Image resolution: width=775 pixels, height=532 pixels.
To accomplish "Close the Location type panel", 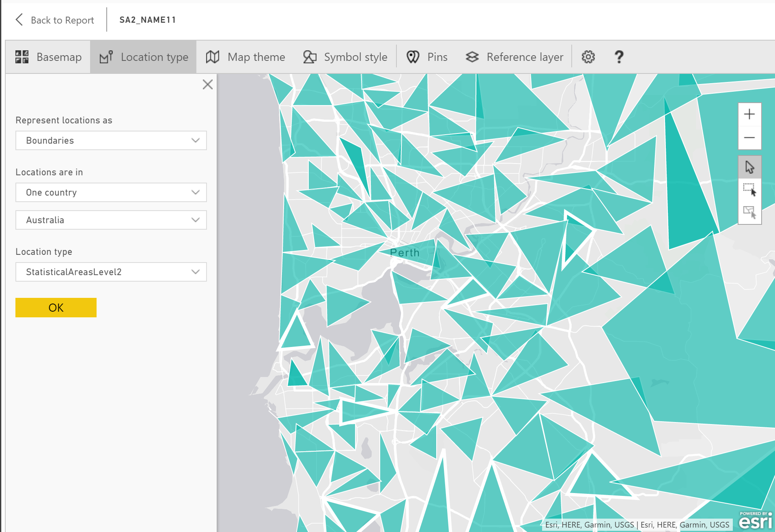I will pyautogui.click(x=208, y=84).
